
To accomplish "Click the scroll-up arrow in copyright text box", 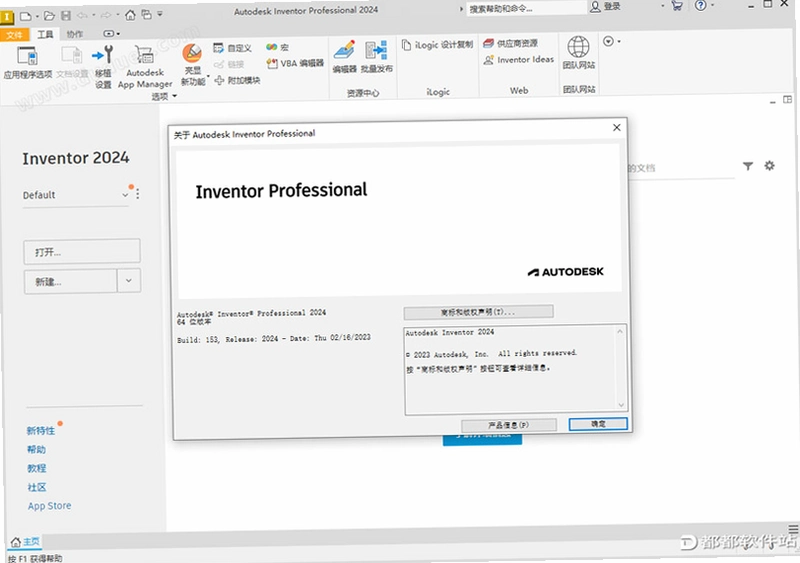I will tap(620, 331).
